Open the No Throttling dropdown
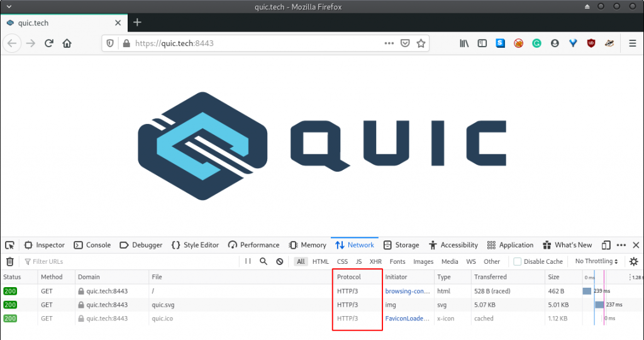This screenshot has width=644, height=340. 596,261
